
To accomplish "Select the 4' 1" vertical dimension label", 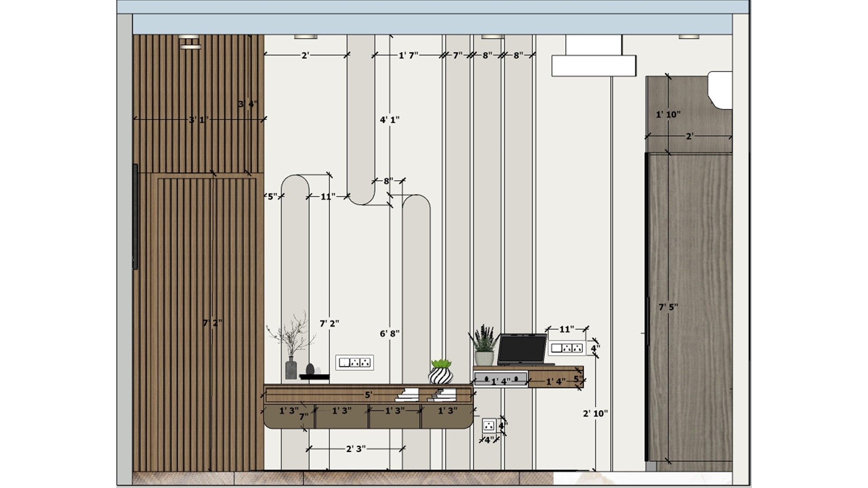I will [x=390, y=120].
